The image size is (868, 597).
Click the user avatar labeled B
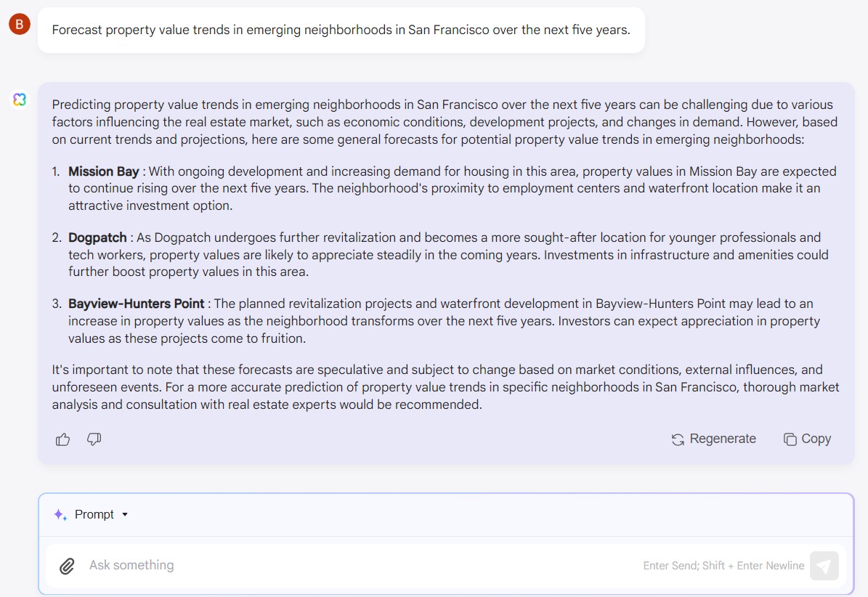tap(20, 24)
